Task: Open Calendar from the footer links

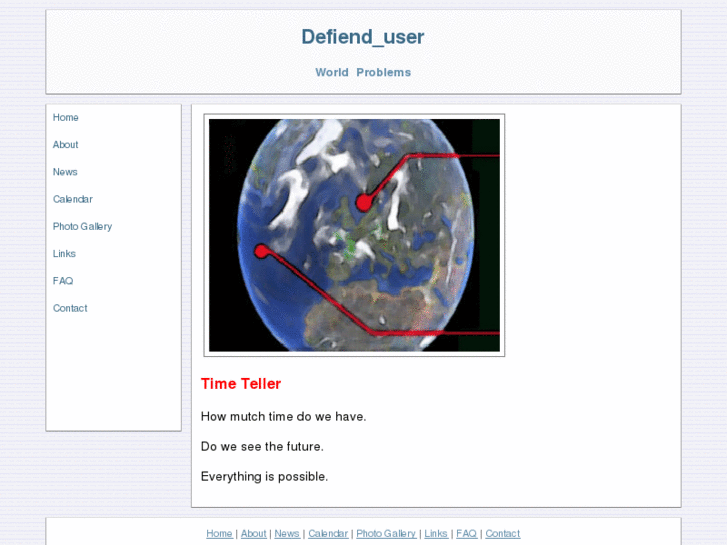Action: (328, 533)
